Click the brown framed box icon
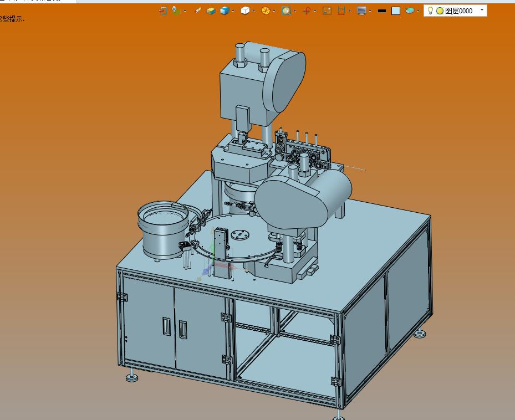Viewport: 515px width, 420px height. coord(327,11)
